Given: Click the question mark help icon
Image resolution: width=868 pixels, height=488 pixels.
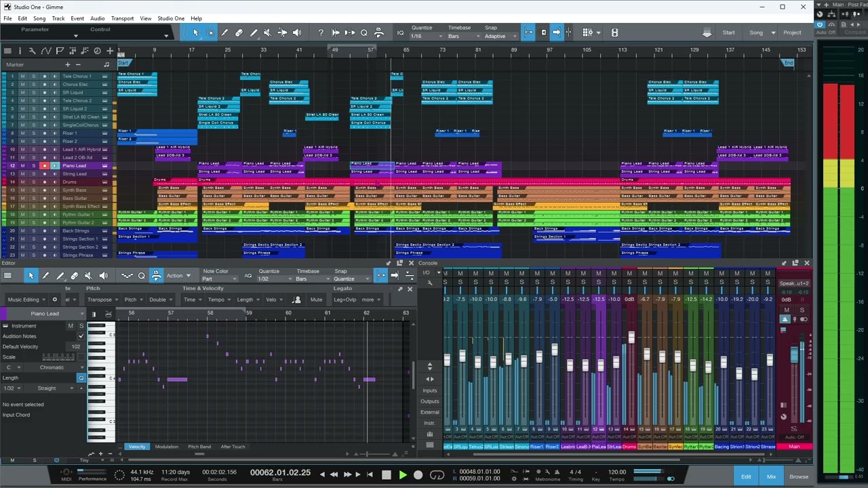Looking at the screenshot, I should pos(321,33).
